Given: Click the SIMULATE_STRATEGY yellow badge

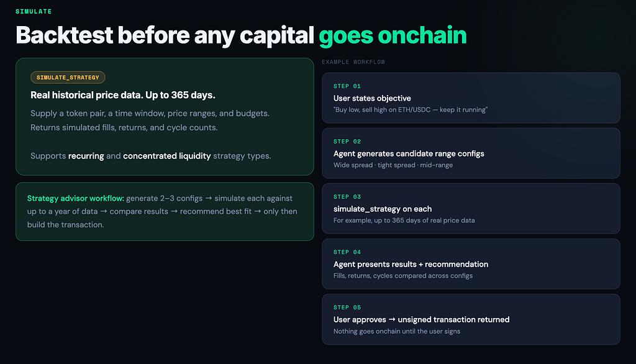Looking at the screenshot, I should coord(68,77).
